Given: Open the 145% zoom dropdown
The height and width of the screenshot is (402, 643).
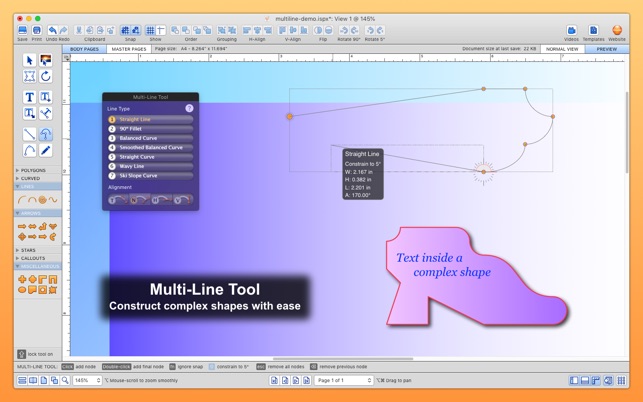Looking at the screenshot, I should coord(87,381).
